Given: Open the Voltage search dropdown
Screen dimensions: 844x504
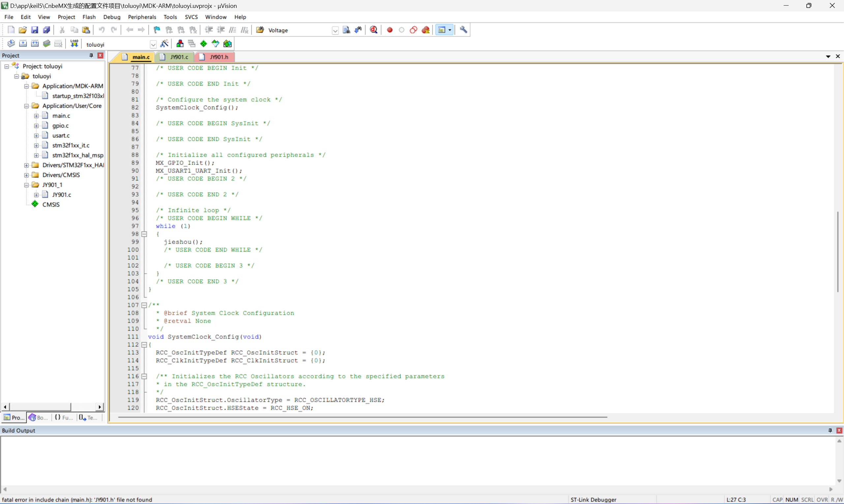Looking at the screenshot, I should pyautogui.click(x=335, y=31).
